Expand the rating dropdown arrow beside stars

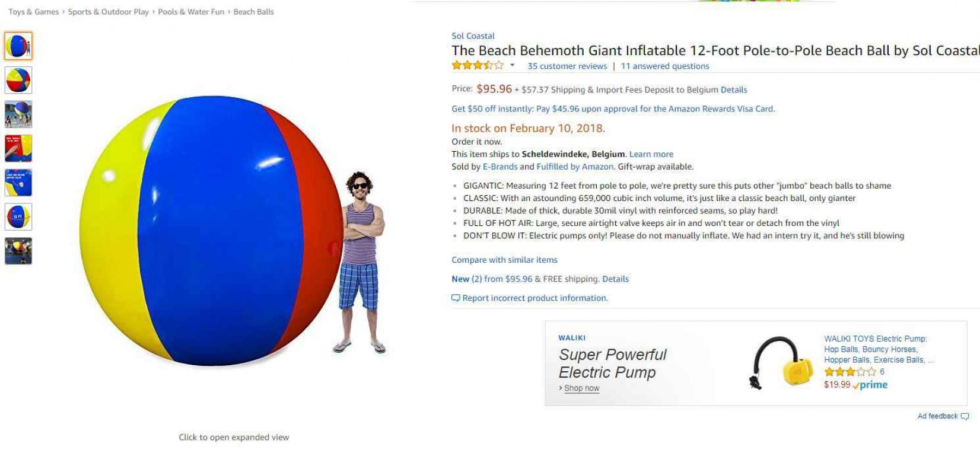click(512, 65)
